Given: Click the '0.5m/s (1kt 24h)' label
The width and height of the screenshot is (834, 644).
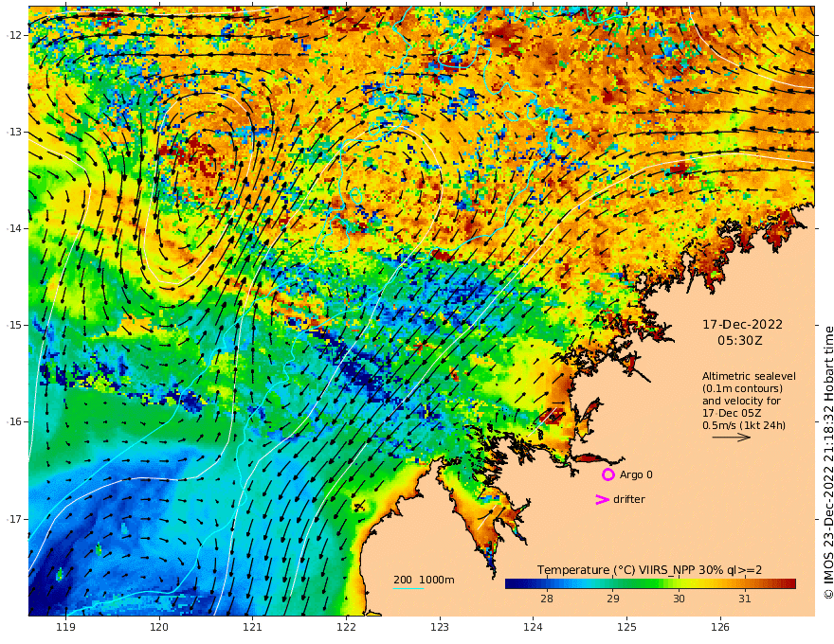Looking at the screenshot, I should tap(744, 425).
